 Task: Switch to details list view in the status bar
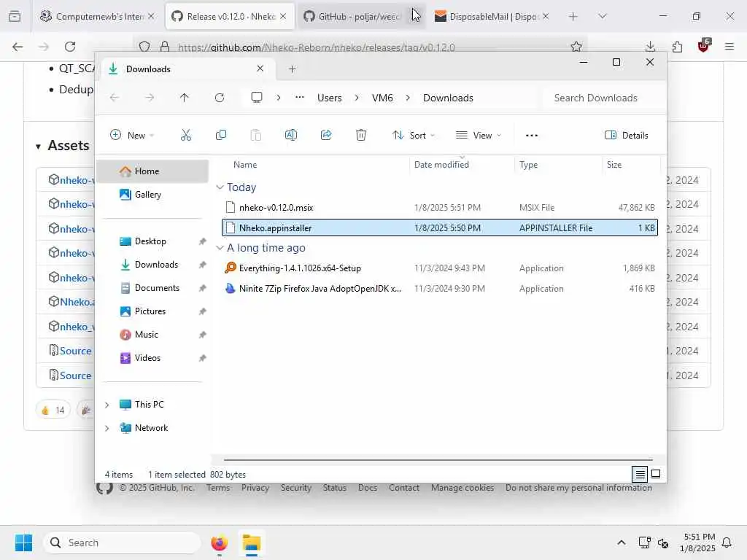640,474
